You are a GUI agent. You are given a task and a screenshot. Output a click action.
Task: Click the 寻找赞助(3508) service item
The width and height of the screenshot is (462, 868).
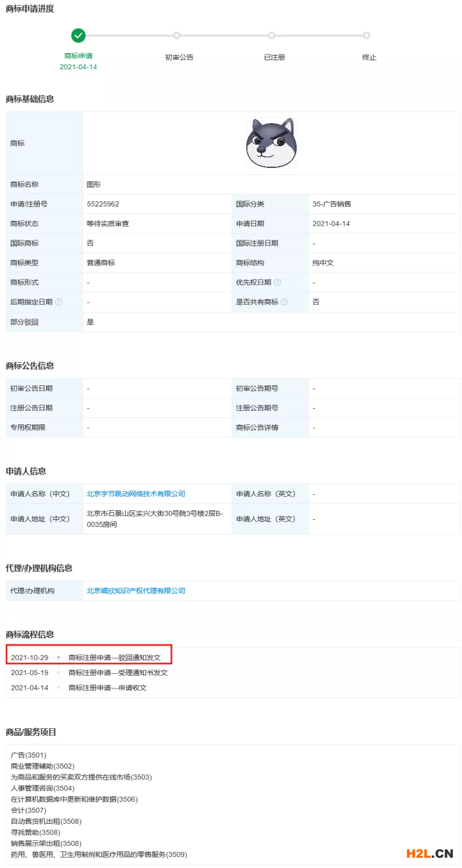coord(35,833)
